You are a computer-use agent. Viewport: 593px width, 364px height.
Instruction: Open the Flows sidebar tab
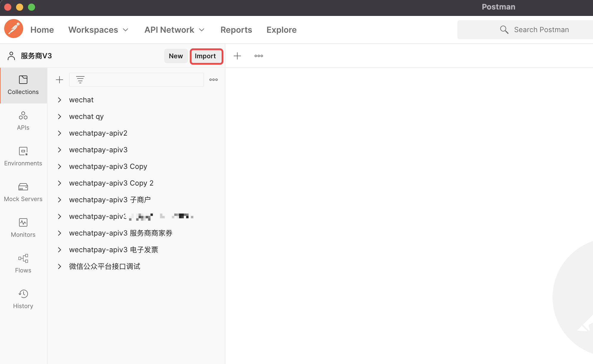[23, 264]
